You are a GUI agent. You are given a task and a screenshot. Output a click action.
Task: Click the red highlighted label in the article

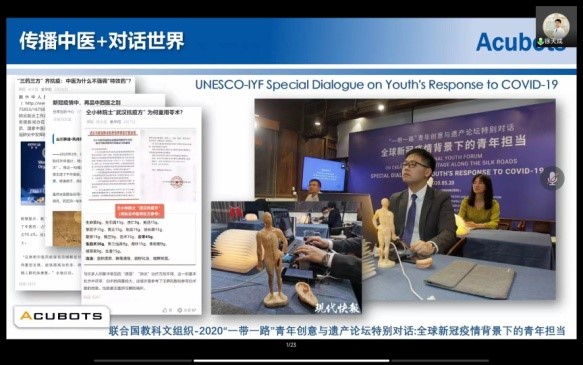pos(139,211)
